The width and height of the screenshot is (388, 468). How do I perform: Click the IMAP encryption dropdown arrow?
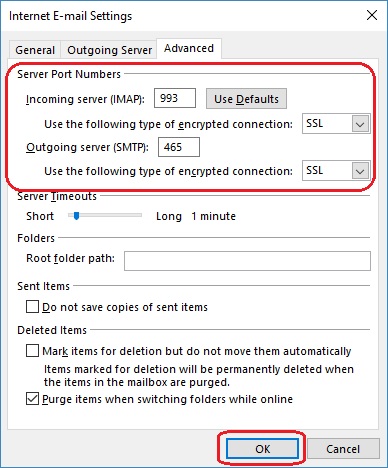[x=360, y=124]
